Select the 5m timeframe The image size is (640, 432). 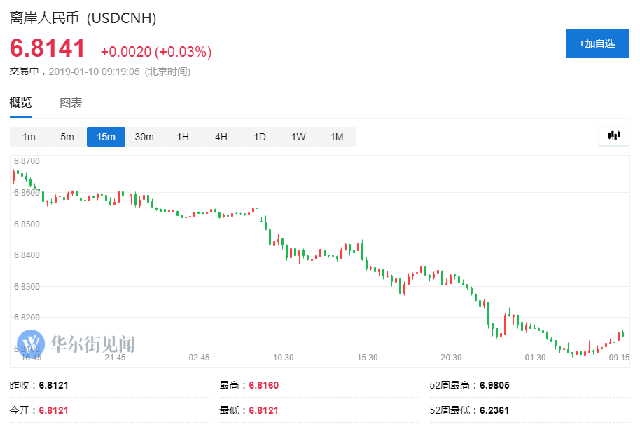[x=67, y=137]
